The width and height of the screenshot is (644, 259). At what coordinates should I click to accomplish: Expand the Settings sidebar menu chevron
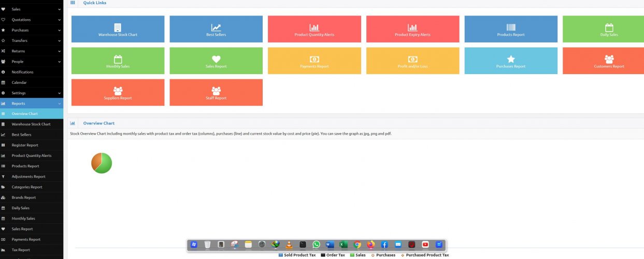coord(60,93)
